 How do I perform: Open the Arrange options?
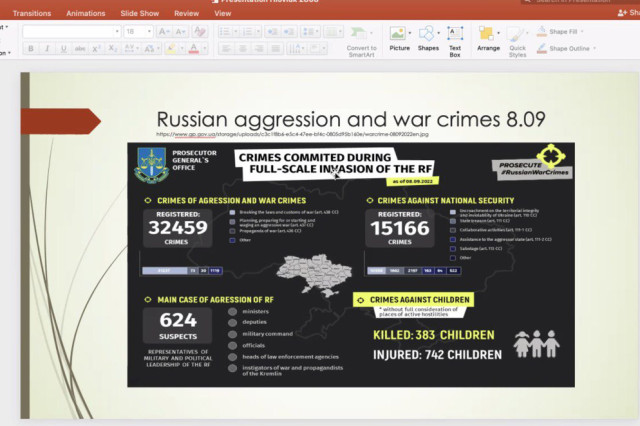[x=488, y=39]
